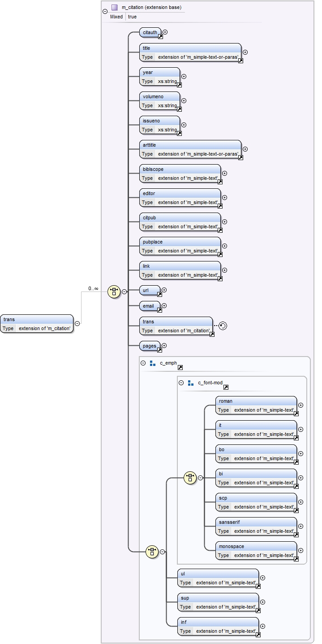Follow the link arrow on the pages element
The height and width of the screenshot is (644, 322).
(159, 350)
